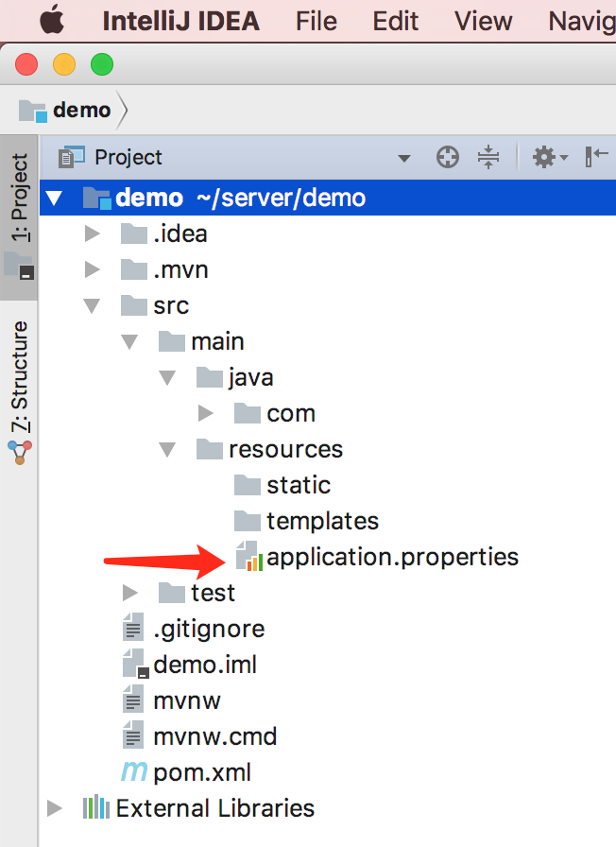Collapse the src folder
This screenshot has width=616, height=847.
pyautogui.click(x=92, y=305)
